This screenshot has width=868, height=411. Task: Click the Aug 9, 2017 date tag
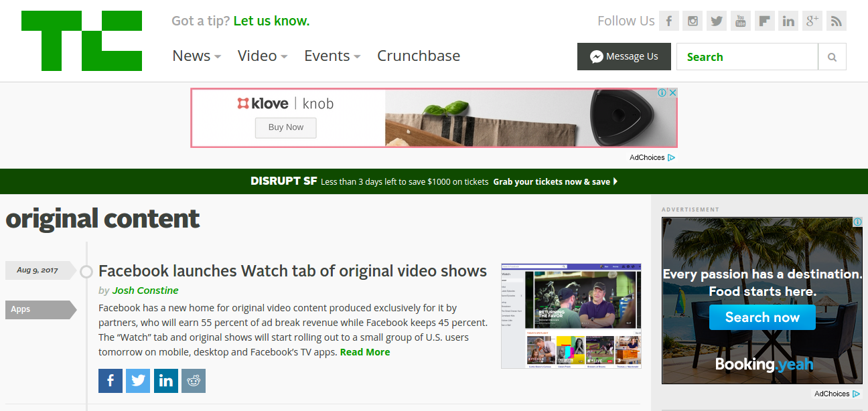click(41, 270)
